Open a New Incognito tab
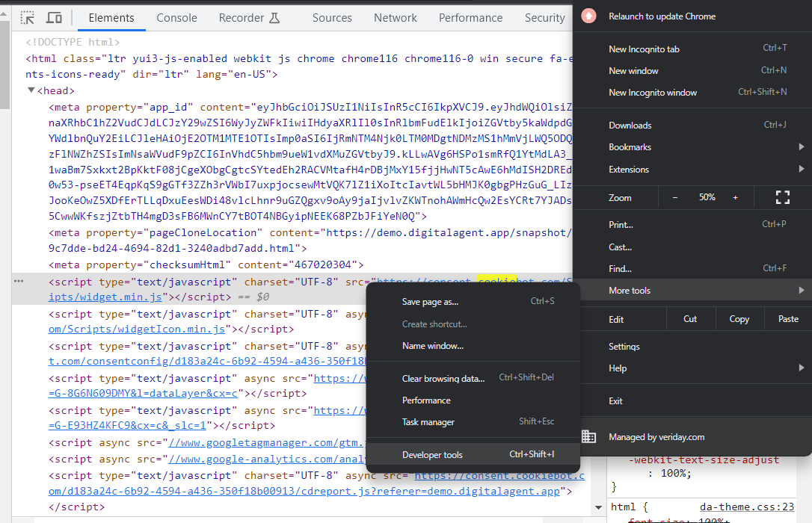The width and height of the screenshot is (812, 523). point(692,49)
